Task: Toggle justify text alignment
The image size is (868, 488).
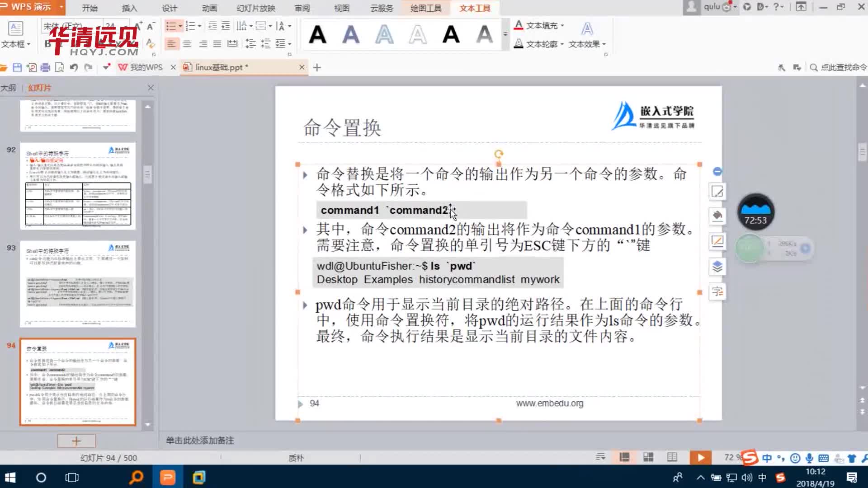Action: 217,44
